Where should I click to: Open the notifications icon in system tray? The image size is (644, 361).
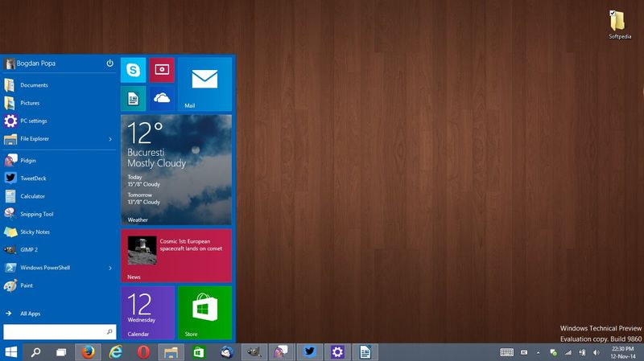524,352
